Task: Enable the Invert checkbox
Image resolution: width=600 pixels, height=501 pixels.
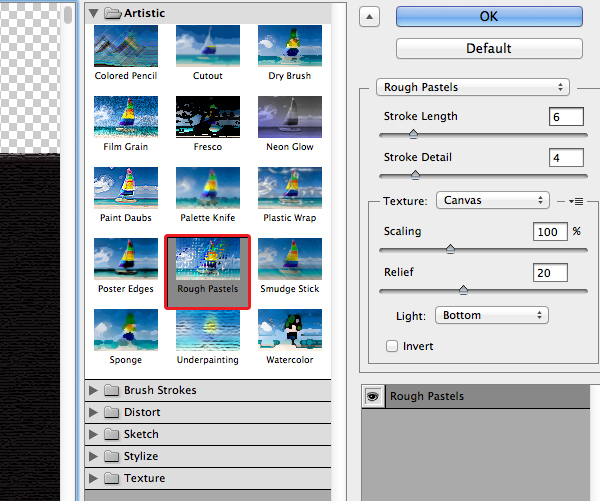Action: pos(392,345)
